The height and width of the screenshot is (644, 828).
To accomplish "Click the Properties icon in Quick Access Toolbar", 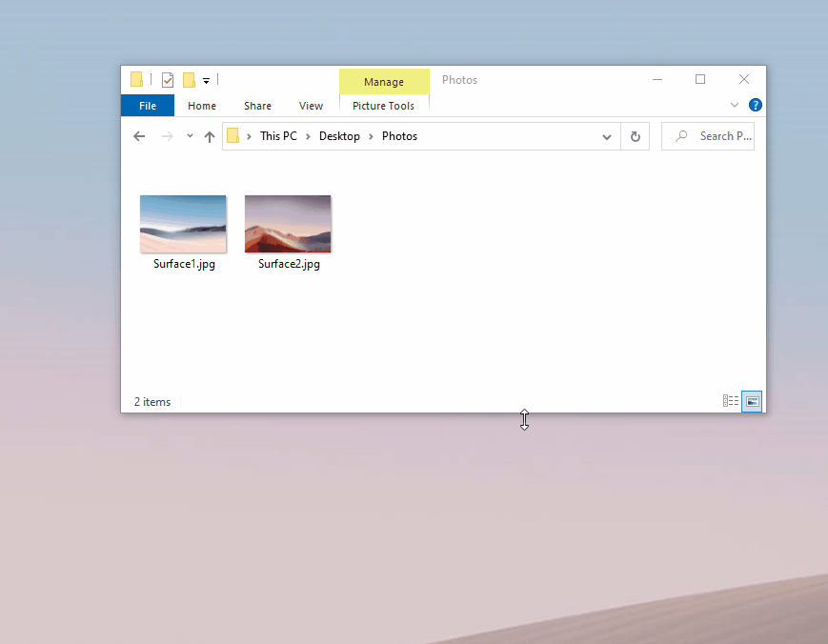I will tap(168, 80).
